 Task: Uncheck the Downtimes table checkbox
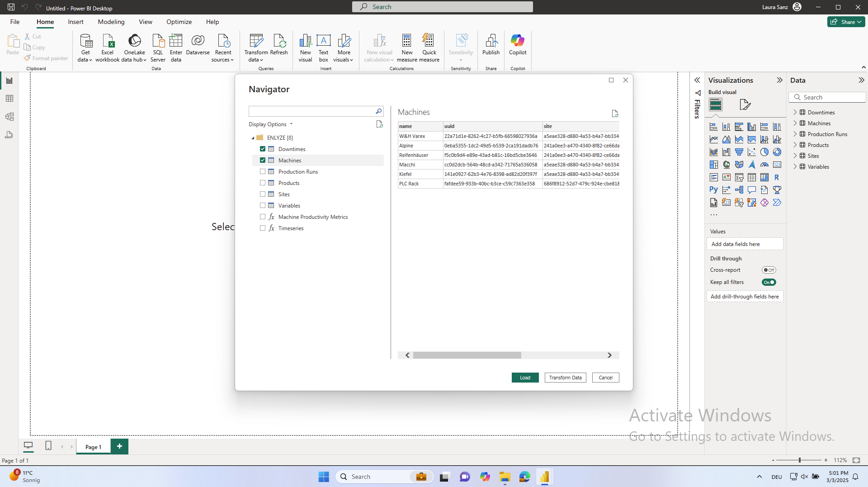point(263,149)
